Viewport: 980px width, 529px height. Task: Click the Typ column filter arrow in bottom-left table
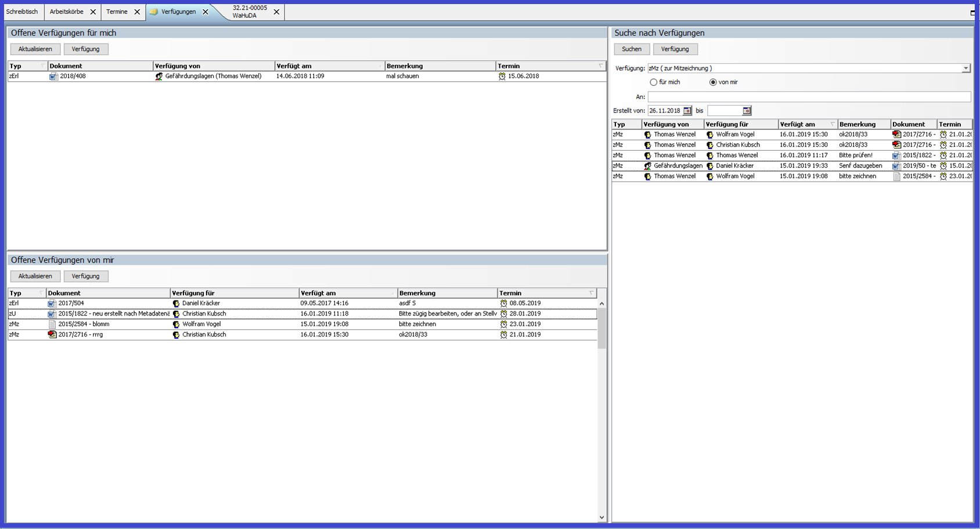[x=41, y=293]
